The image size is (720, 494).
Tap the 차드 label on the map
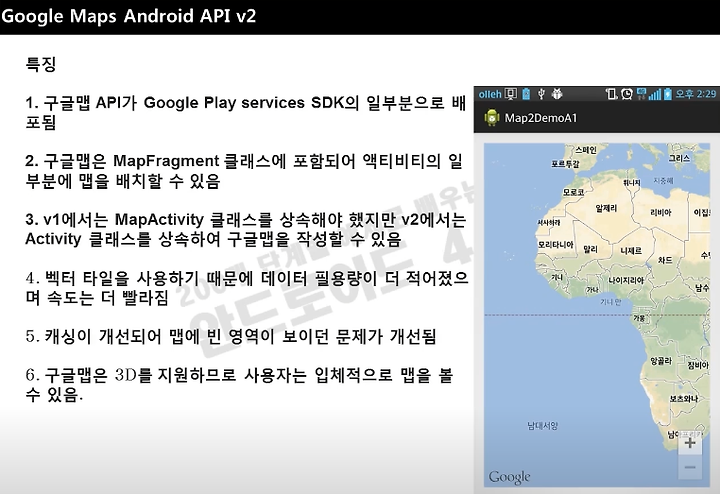point(665,260)
